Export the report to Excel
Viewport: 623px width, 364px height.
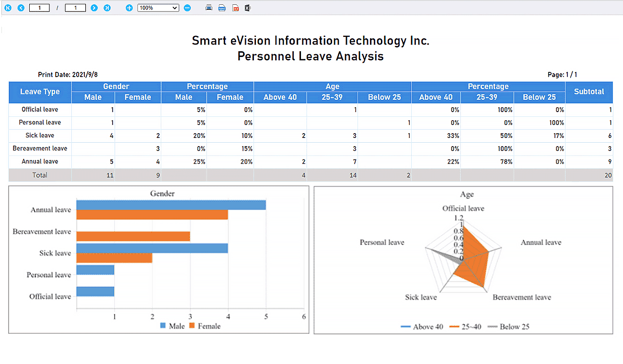(248, 8)
